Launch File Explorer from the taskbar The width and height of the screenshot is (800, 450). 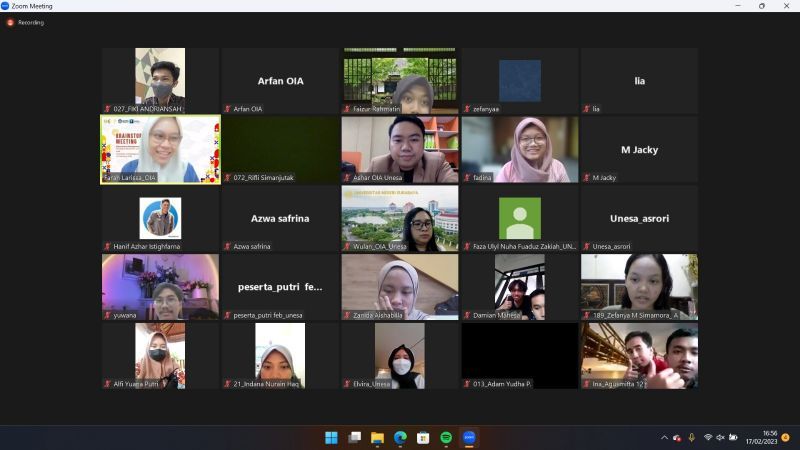point(377,438)
